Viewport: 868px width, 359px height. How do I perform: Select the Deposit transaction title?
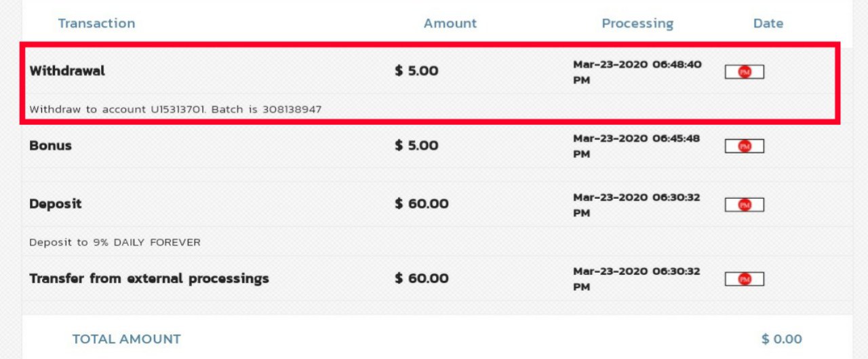56,204
